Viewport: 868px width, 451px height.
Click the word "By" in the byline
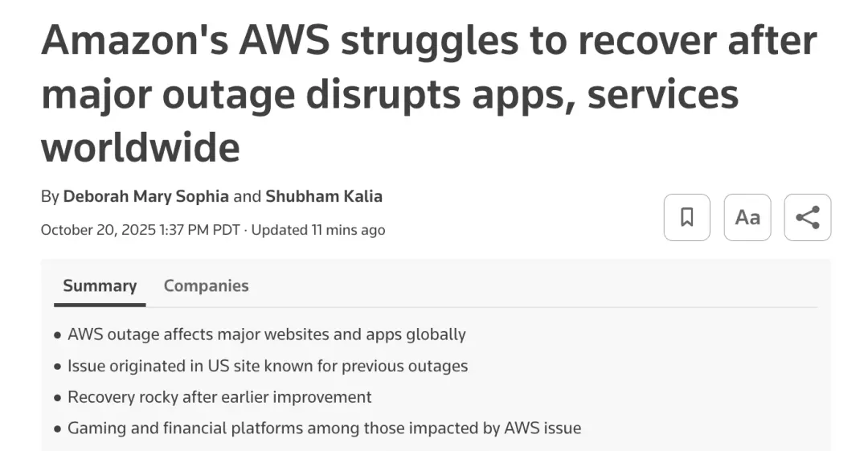pos(50,196)
